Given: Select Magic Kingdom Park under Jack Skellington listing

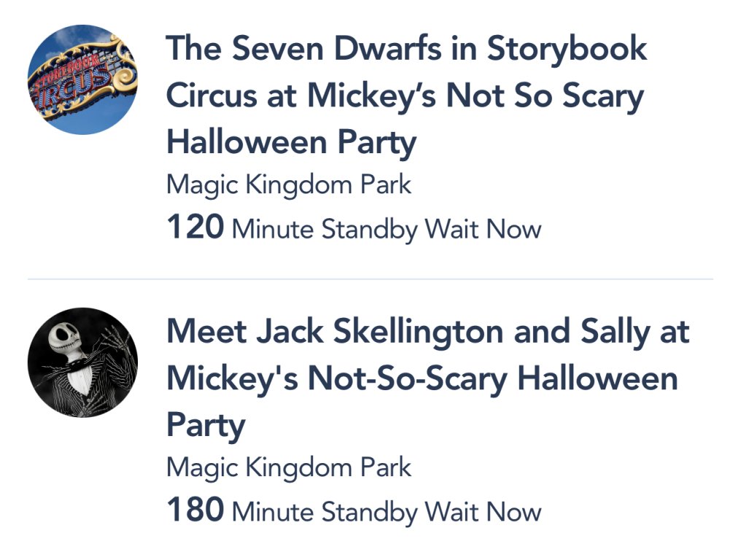Looking at the screenshot, I should click(x=289, y=467).
